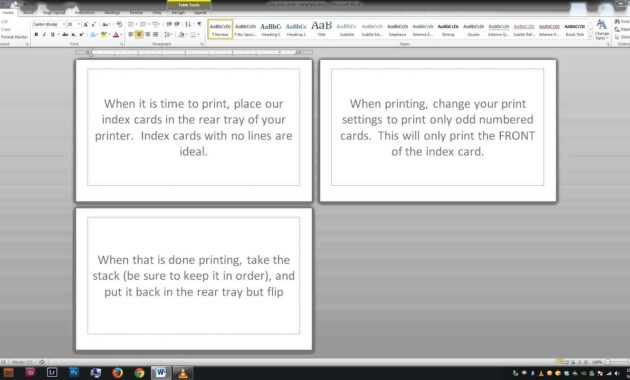Toggle superscript formatting
The image size is (630, 380).
[82, 35]
